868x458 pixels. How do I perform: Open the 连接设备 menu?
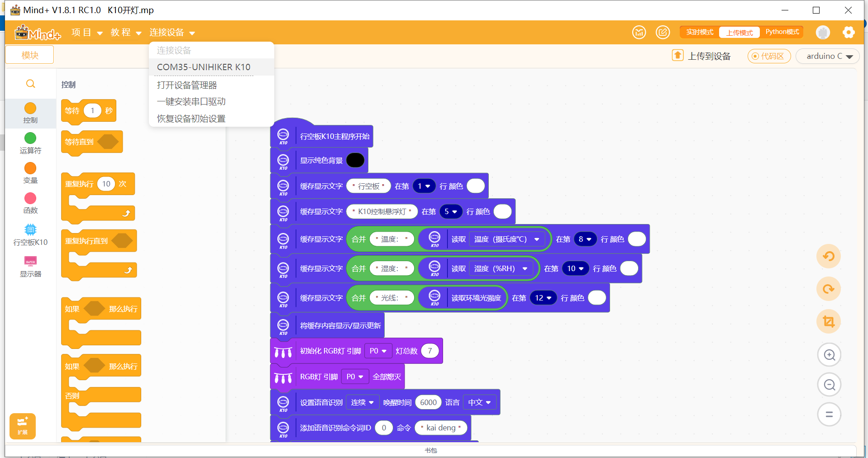tap(172, 33)
